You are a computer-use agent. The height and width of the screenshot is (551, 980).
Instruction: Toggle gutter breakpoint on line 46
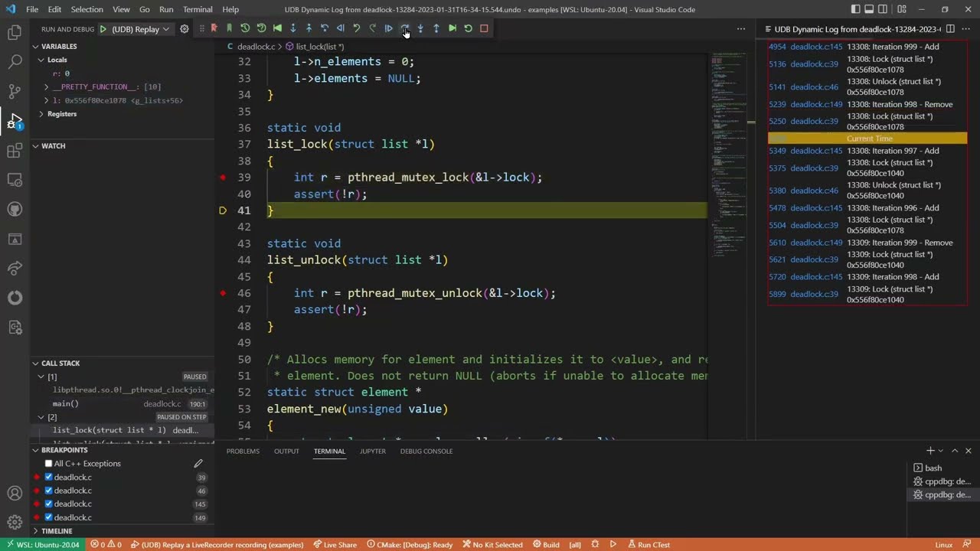(x=223, y=293)
